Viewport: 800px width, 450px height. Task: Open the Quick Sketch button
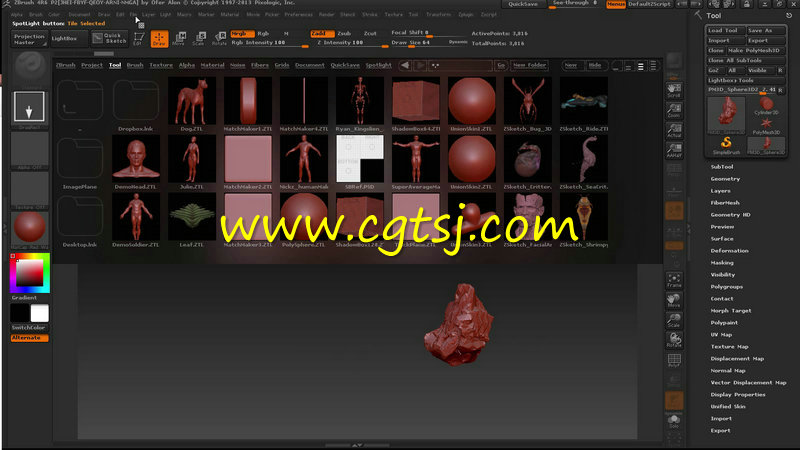coord(109,38)
